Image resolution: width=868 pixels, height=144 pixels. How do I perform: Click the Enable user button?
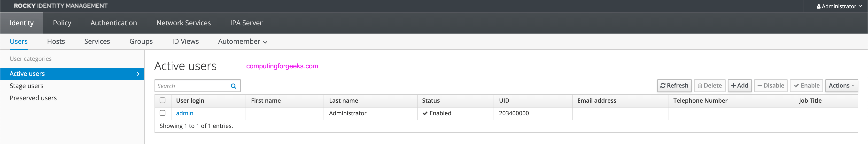(x=806, y=86)
